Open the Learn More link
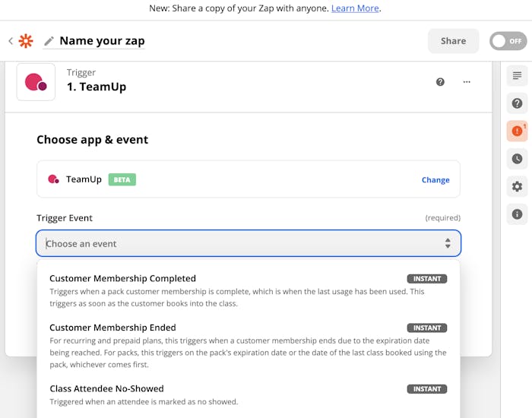 coord(355,8)
